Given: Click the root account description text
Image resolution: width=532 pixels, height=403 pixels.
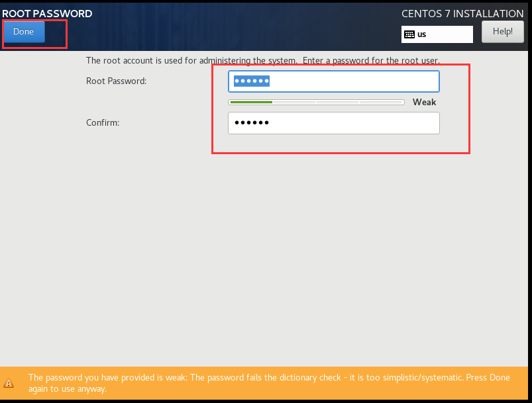Looking at the screenshot, I should tap(262, 60).
